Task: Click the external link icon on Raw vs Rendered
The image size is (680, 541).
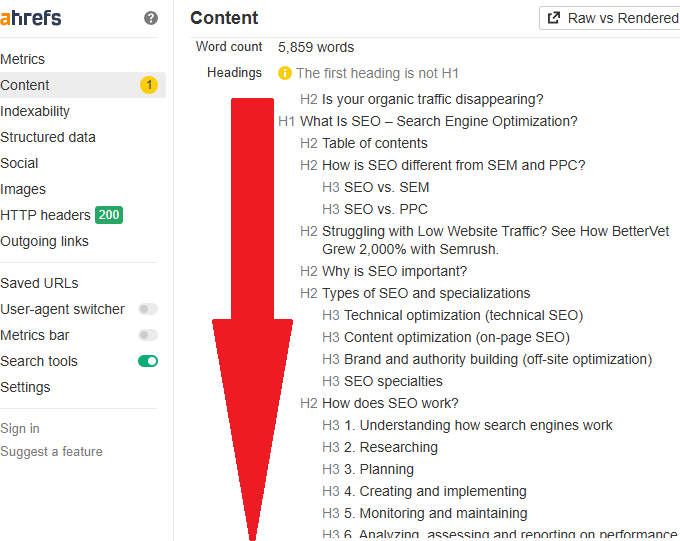Action: pyautogui.click(x=553, y=18)
